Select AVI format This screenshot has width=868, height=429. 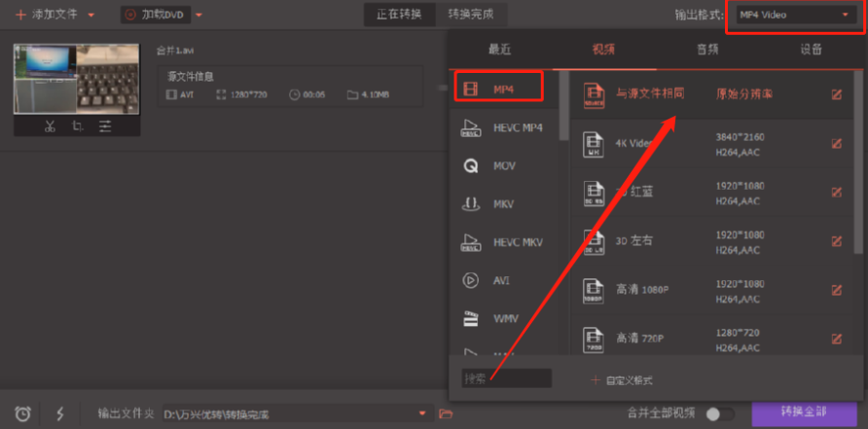505,280
